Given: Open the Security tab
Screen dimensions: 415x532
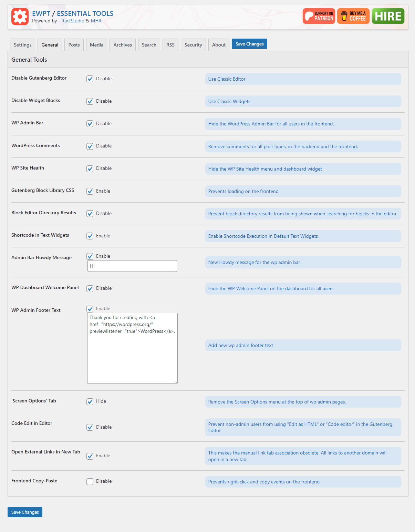Looking at the screenshot, I should 193,45.
